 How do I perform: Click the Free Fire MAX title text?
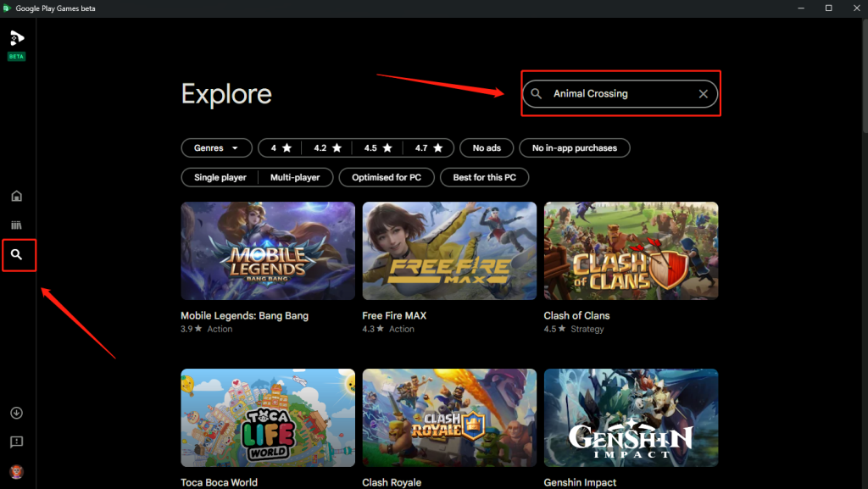pyautogui.click(x=394, y=316)
